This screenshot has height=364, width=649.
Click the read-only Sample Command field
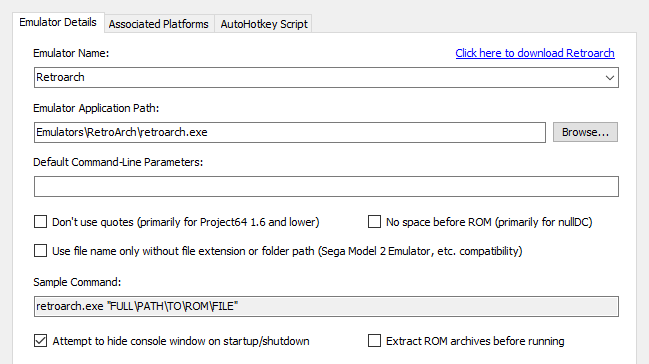(x=326, y=306)
